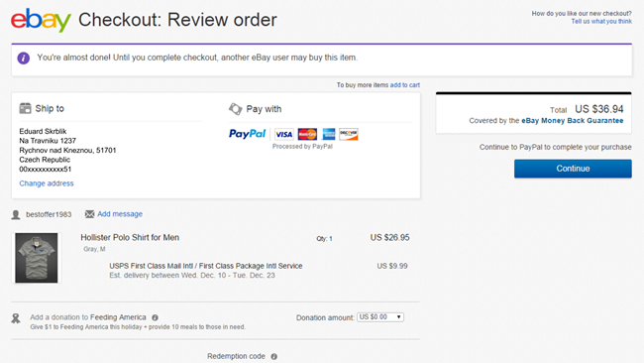Viewport: 644px width, 363px height.
Task: Click recipient name Eduard Skrblik
Action: coord(43,132)
